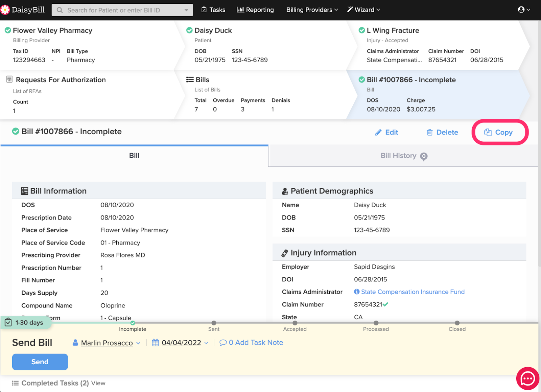Click the Accepted progress marker
541x392 pixels.
(295, 323)
